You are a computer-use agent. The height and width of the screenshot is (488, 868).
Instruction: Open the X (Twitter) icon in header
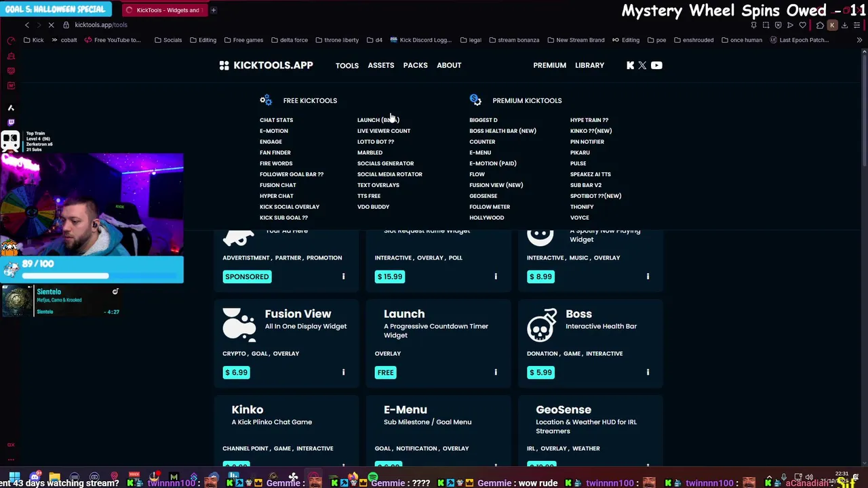[x=642, y=66]
